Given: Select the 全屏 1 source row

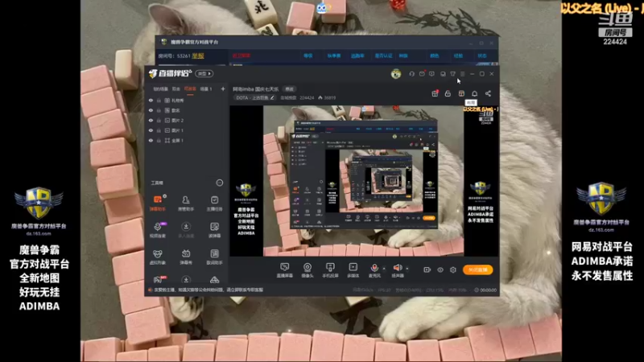Looking at the screenshot, I should pos(187,140).
